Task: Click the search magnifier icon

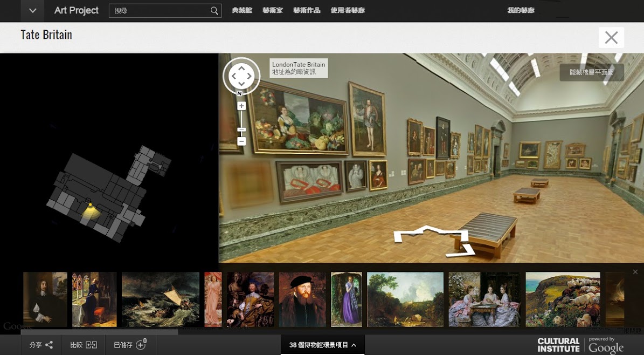Action: point(214,11)
